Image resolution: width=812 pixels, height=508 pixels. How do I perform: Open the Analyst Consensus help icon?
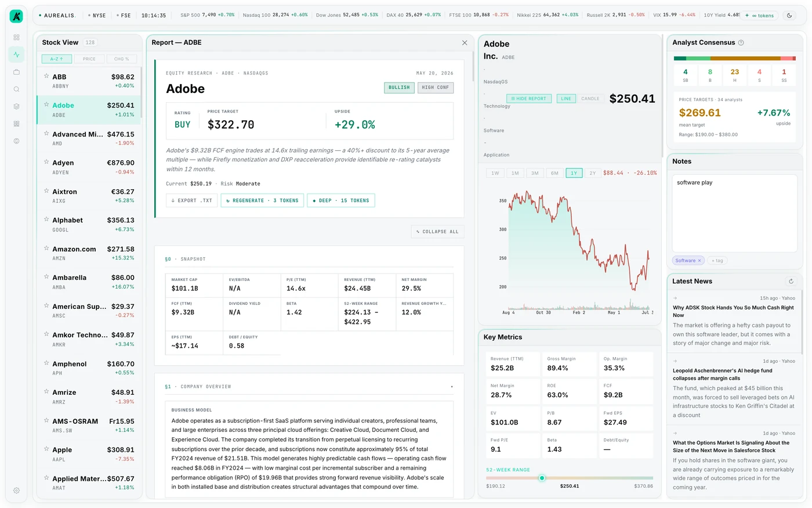[x=741, y=42]
